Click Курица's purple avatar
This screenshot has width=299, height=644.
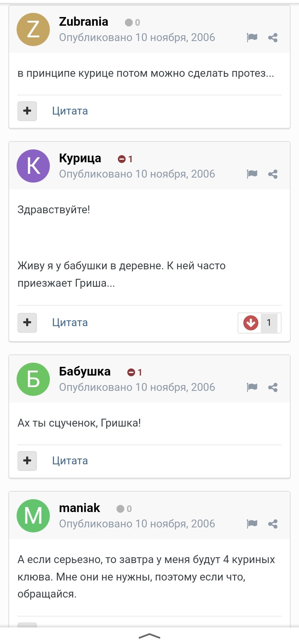coord(33,166)
